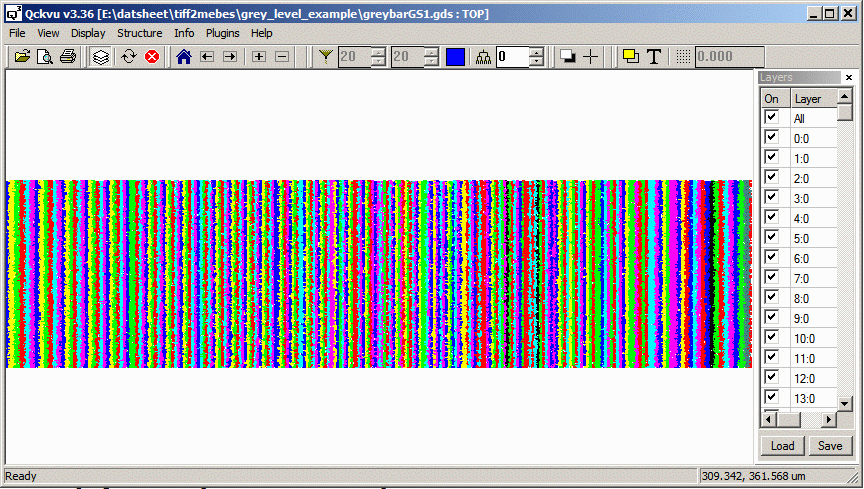The image size is (864, 489).
Task: Click the dotted grid icon
Action: pos(683,56)
